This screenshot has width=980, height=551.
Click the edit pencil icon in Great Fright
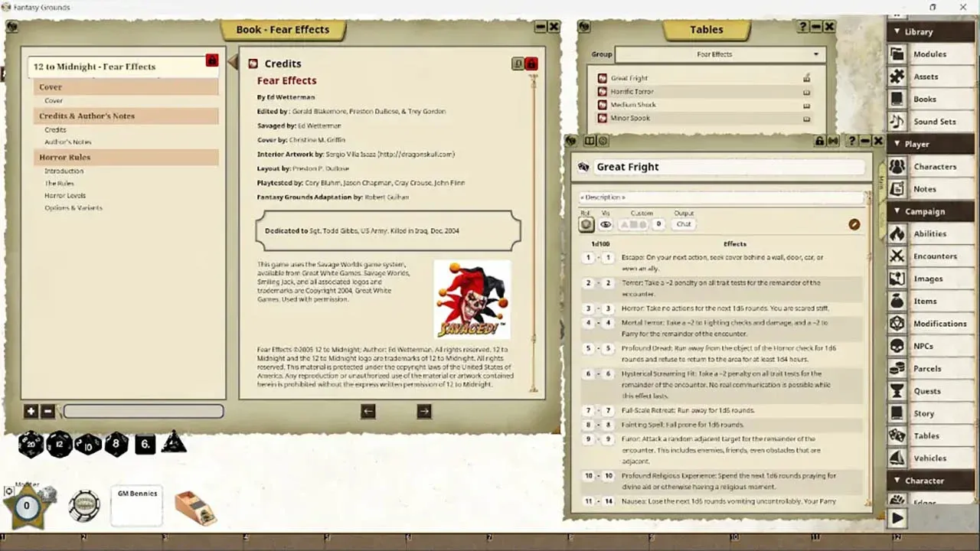coord(854,224)
